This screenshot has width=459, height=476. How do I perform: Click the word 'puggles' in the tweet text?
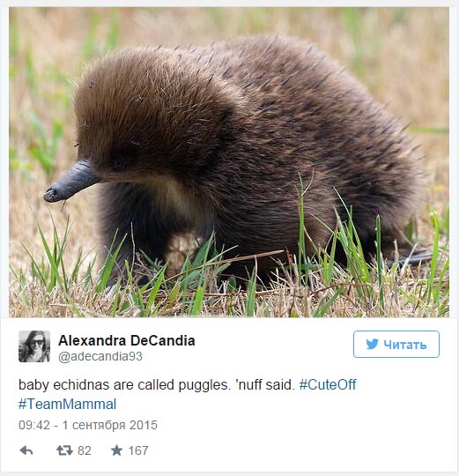(x=204, y=385)
